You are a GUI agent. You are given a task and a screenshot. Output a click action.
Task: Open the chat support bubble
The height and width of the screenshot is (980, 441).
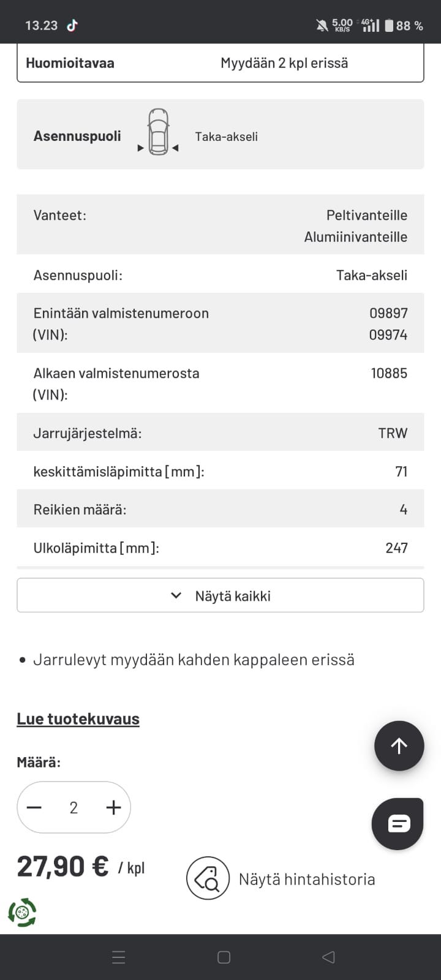[x=398, y=824]
